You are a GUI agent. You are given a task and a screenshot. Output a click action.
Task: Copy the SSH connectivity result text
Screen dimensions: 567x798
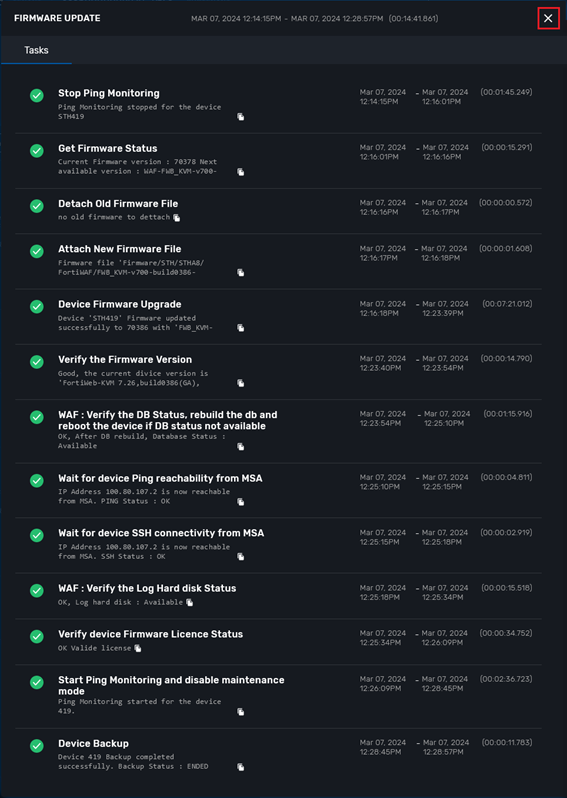click(240, 557)
